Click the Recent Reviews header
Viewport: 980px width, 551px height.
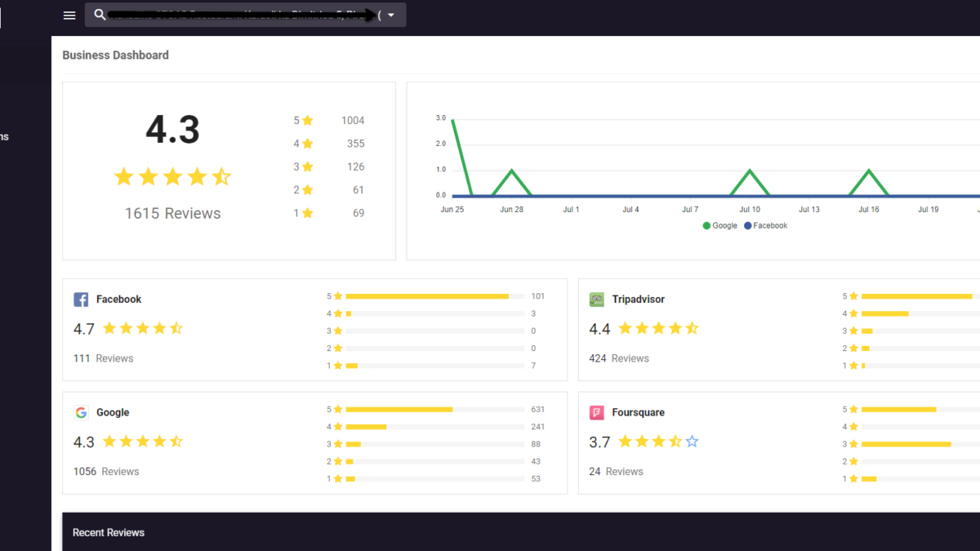109,533
